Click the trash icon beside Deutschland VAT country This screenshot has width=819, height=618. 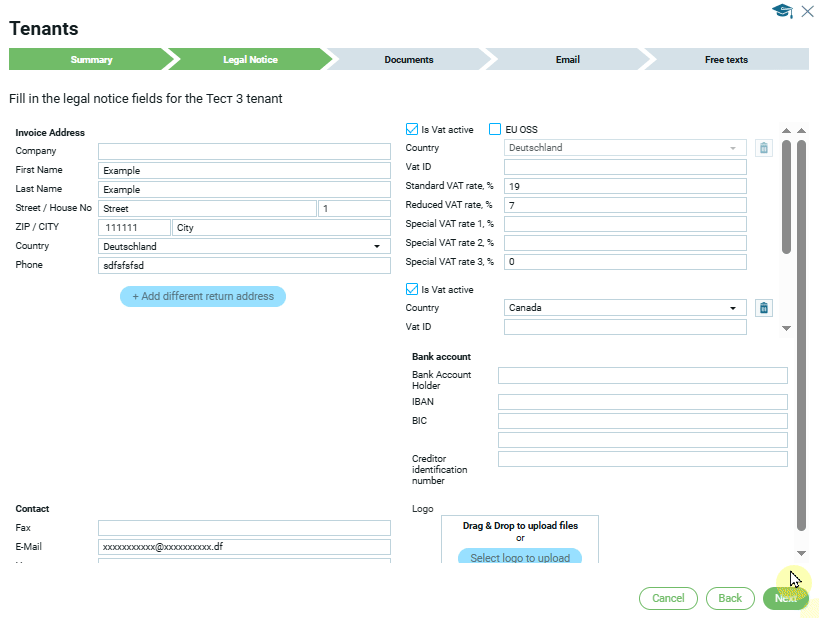click(763, 148)
